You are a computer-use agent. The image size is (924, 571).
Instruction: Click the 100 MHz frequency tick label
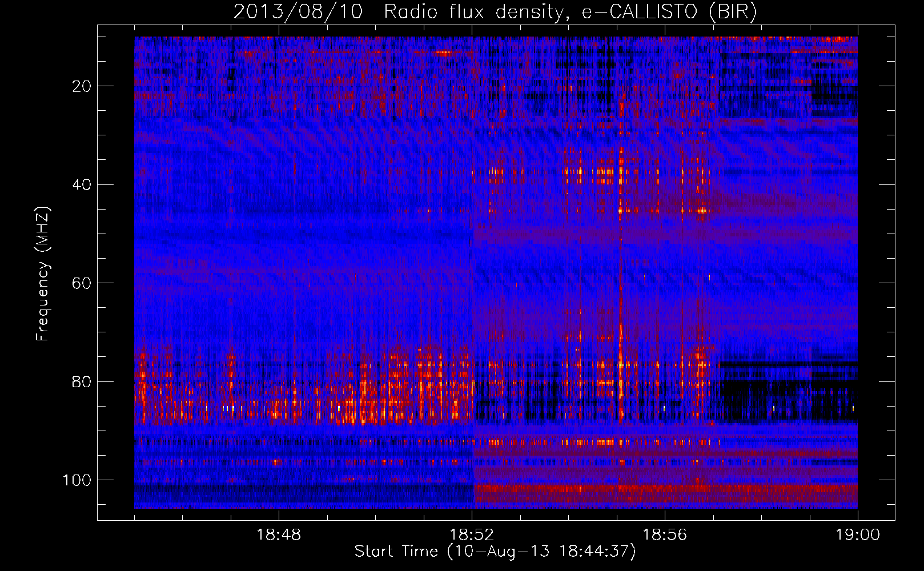point(77,480)
